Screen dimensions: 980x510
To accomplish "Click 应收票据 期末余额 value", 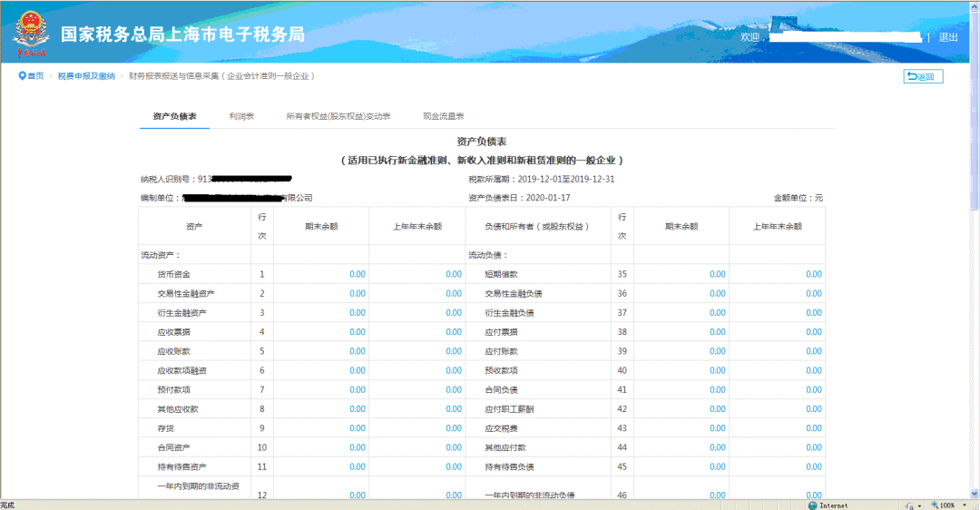I will (358, 332).
